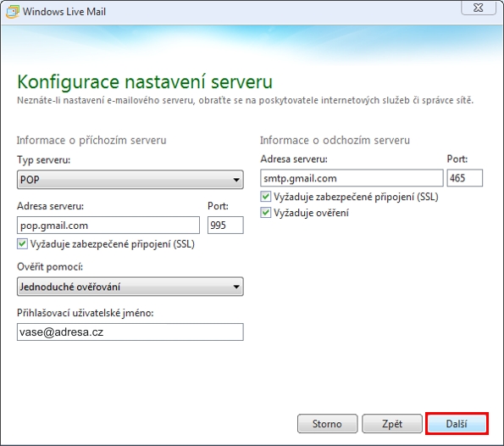Open the Typ serveru POP dropdown
This screenshot has width=504, height=446.
130,179
